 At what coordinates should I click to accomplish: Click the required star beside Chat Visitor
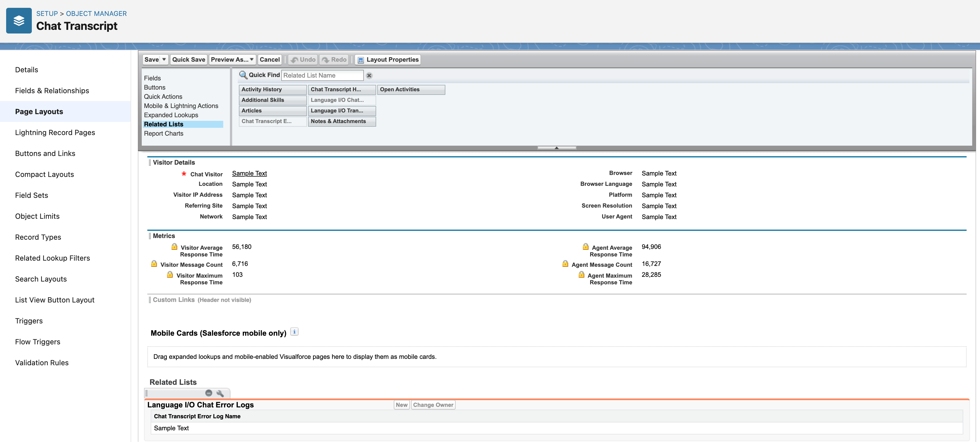click(184, 174)
